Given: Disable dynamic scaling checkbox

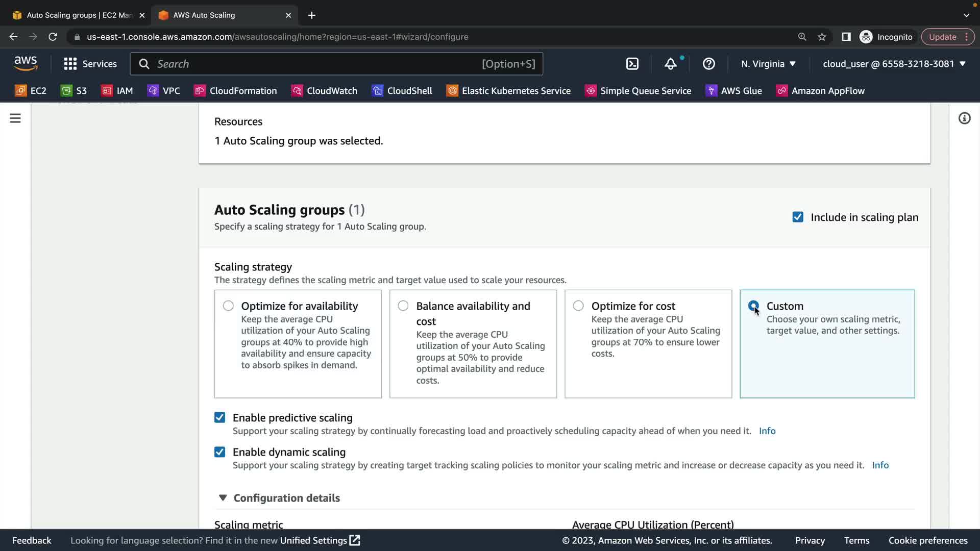Looking at the screenshot, I should click(219, 452).
